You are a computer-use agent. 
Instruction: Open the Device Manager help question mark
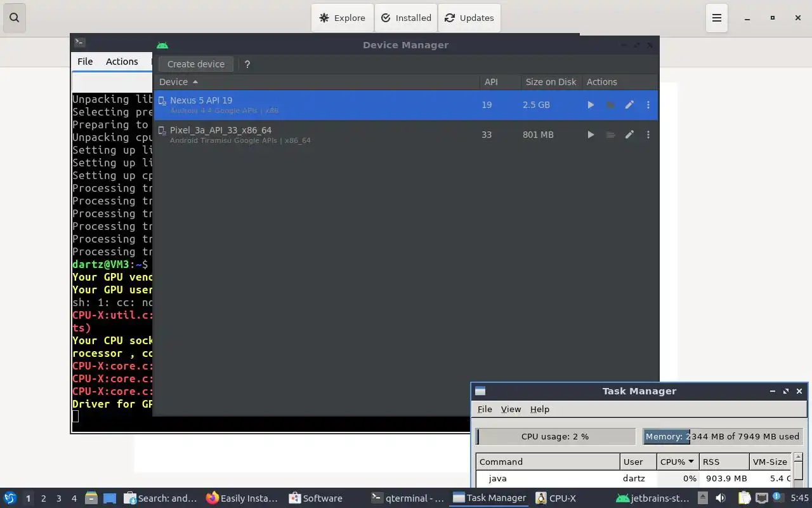tap(247, 64)
